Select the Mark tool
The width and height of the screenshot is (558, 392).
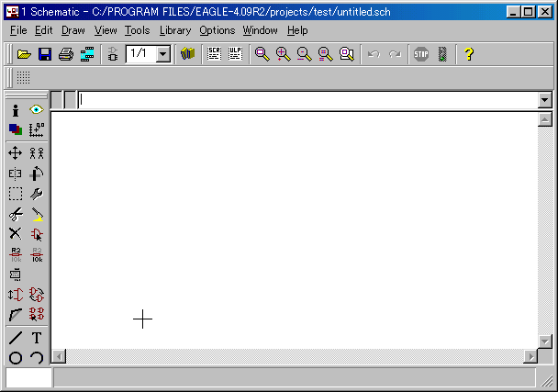(x=37, y=129)
